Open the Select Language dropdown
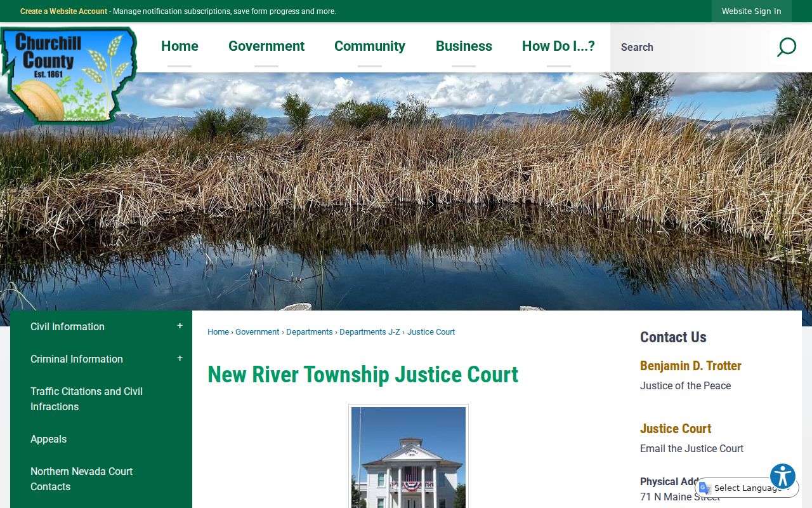Screen dimensions: 812x508 point(748,488)
